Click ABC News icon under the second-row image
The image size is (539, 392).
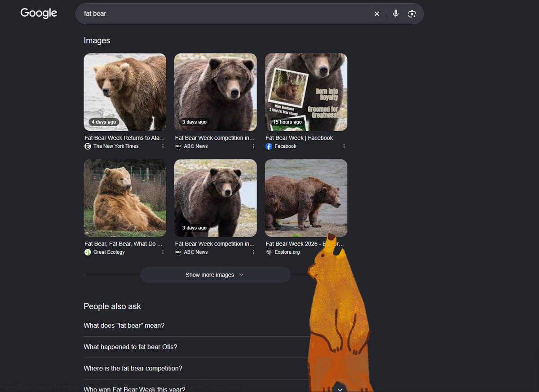178,252
